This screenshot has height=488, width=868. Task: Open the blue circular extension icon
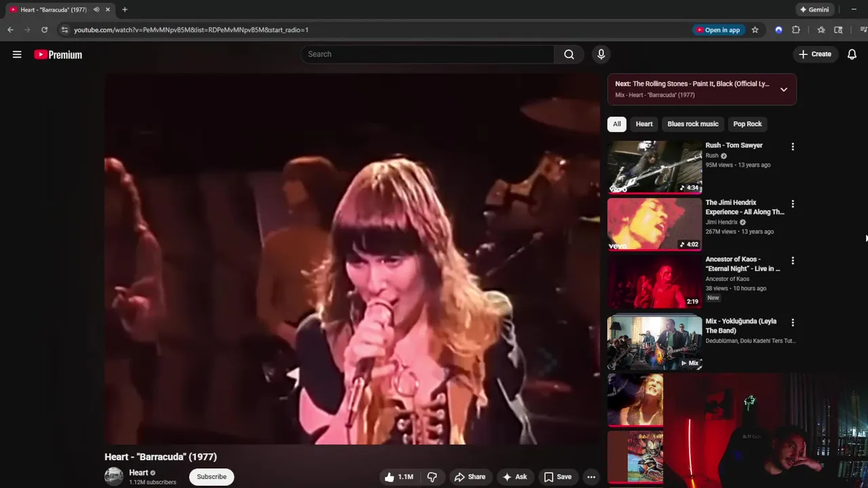click(x=778, y=30)
